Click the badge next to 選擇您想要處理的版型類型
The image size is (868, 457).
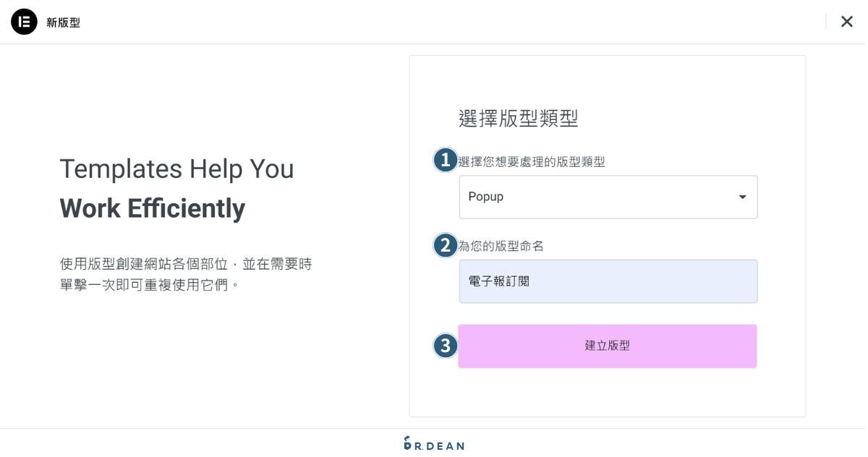pos(446,161)
